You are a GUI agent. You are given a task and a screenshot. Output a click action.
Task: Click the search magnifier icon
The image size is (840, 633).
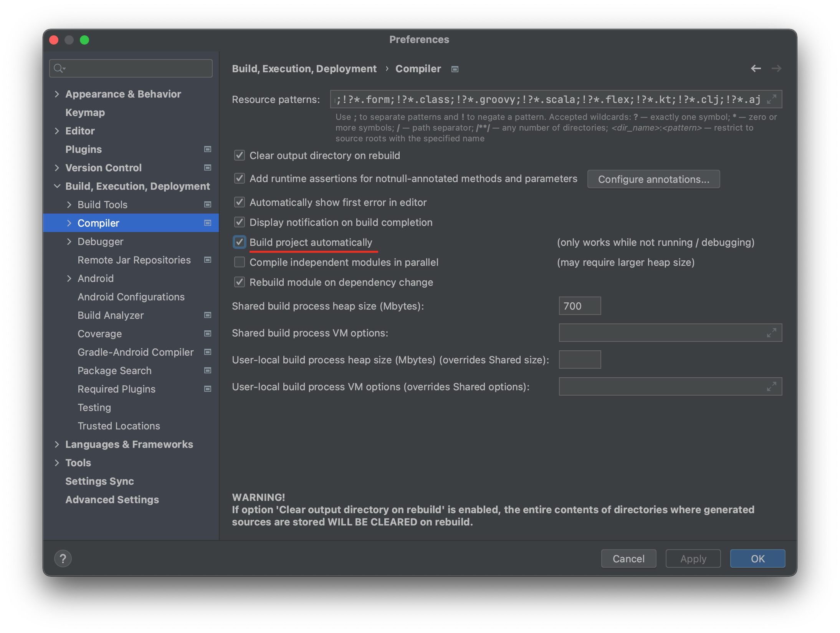coord(58,68)
